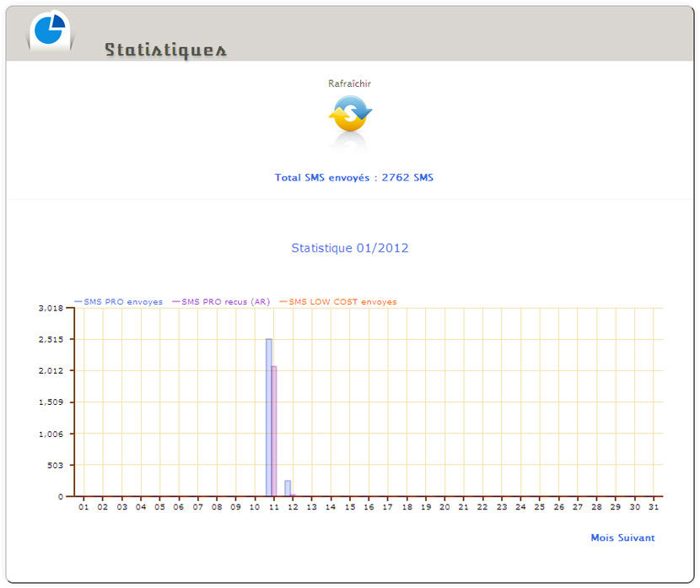Click the day 12 x-axis label

(x=293, y=507)
